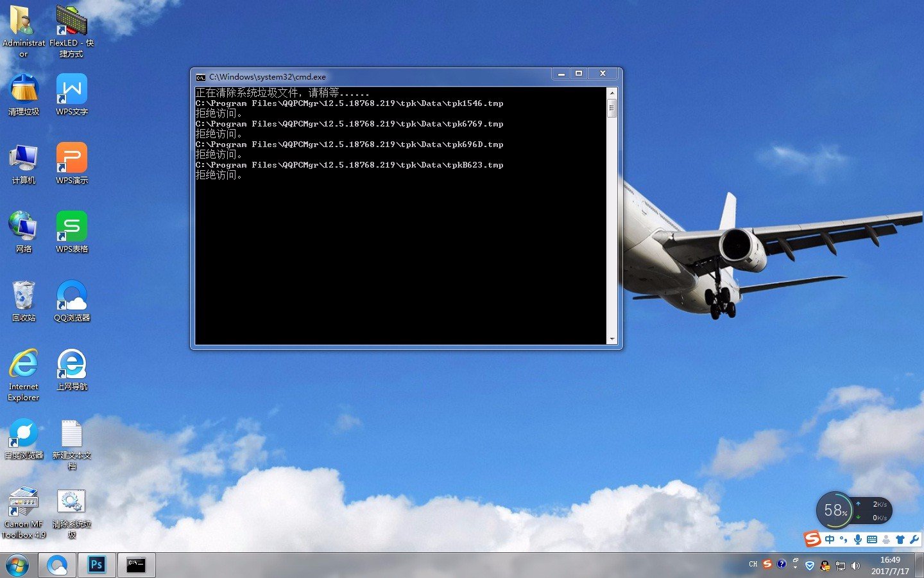Click the CH language bar indicator

pyautogui.click(x=753, y=565)
